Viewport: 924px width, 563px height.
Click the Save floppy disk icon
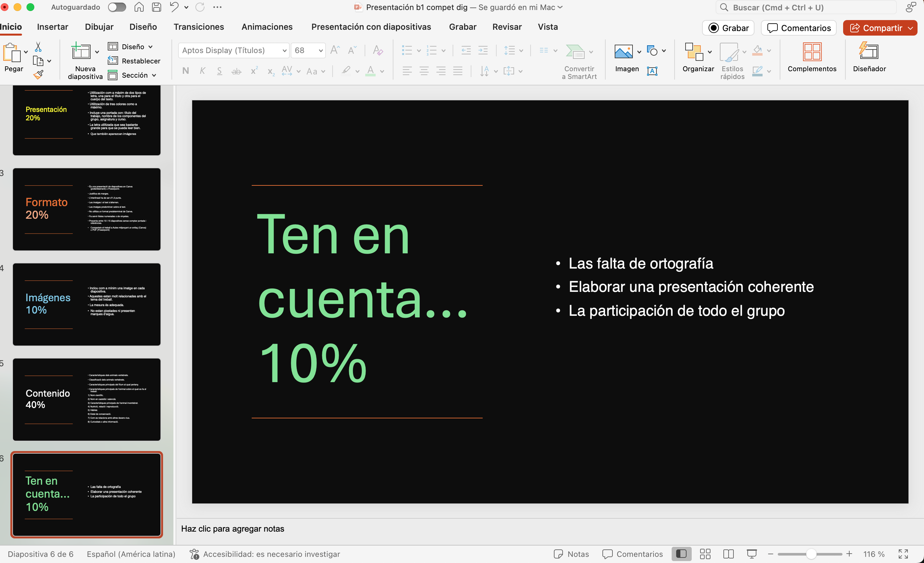[x=156, y=7]
